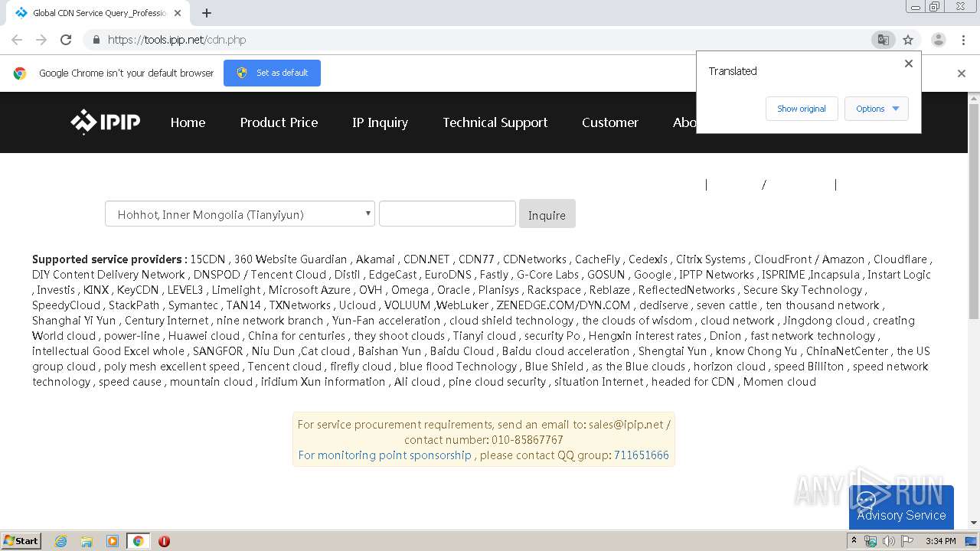Open the Chrome profile avatar icon
The height and width of the screenshot is (551, 980).
pyautogui.click(x=938, y=40)
